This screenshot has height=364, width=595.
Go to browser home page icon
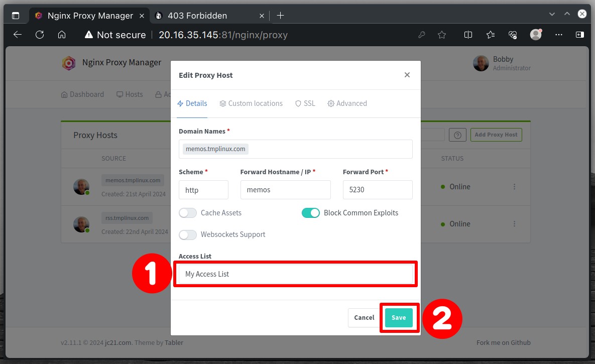click(61, 35)
